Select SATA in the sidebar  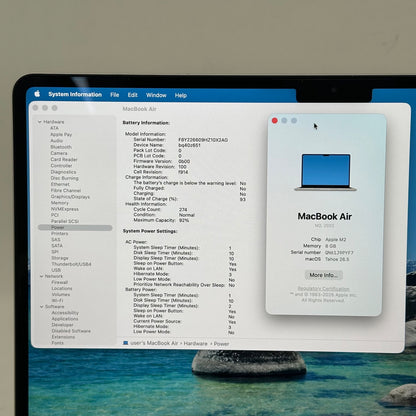tap(57, 246)
